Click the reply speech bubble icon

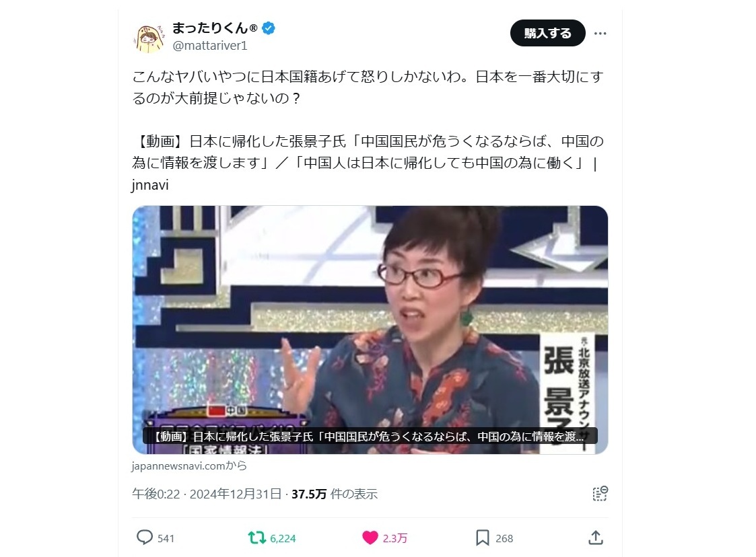coord(144,537)
